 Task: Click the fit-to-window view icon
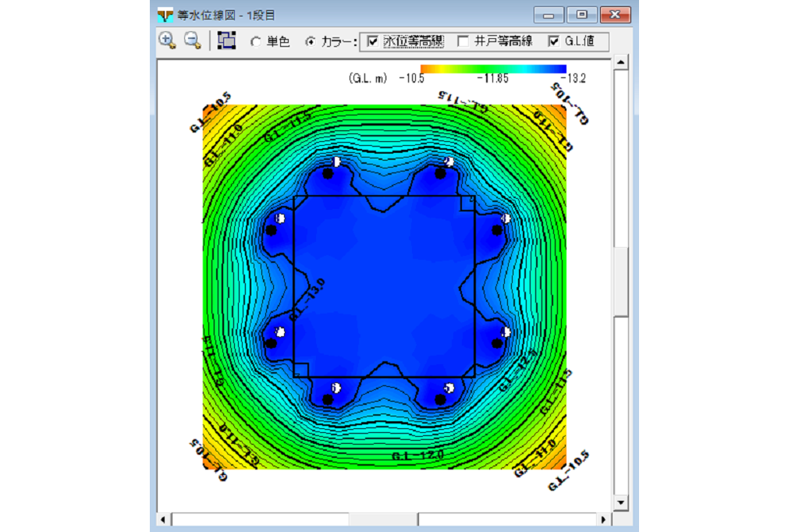(226, 41)
